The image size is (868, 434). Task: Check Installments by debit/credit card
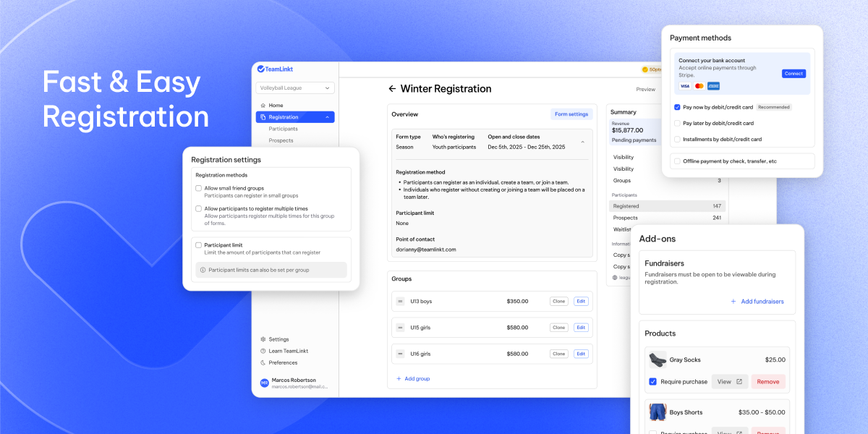tap(677, 139)
